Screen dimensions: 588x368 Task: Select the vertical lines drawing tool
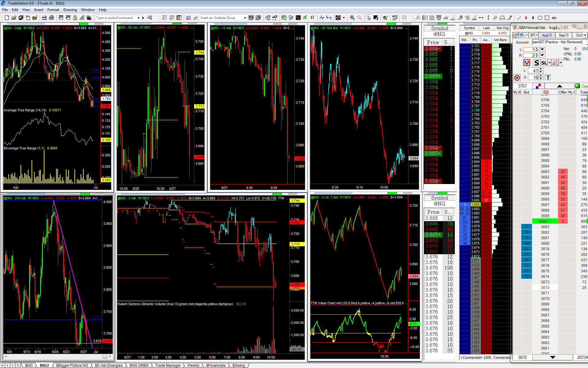425,18
